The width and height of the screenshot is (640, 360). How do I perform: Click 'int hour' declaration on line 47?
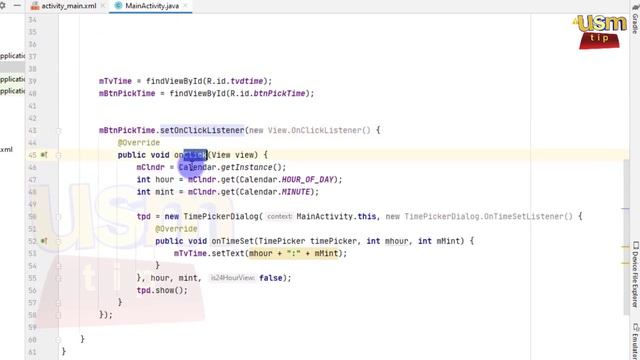coord(155,180)
